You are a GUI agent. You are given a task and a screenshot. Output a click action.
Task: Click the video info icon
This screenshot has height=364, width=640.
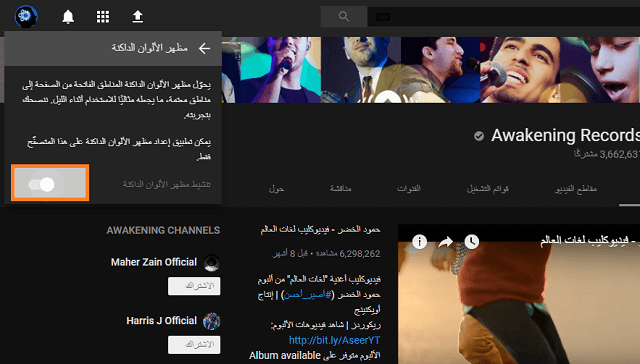click(x=419, y=242)
